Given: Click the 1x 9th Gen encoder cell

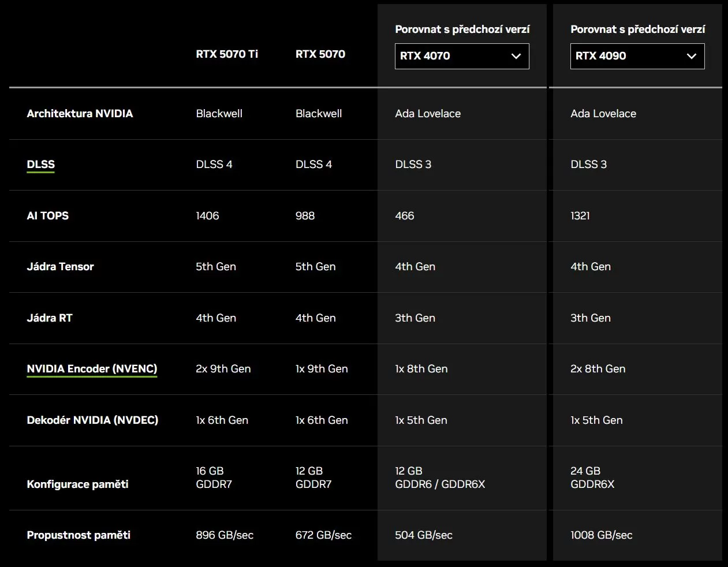Looking at the screenshot, I should click(322, 369).
